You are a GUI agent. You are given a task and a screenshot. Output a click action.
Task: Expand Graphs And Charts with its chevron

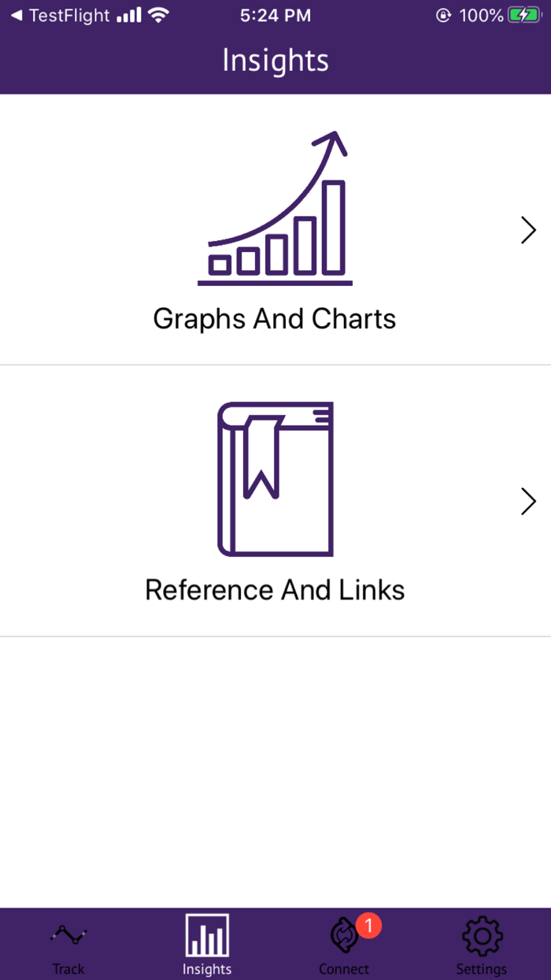click(x=528, y=230)
